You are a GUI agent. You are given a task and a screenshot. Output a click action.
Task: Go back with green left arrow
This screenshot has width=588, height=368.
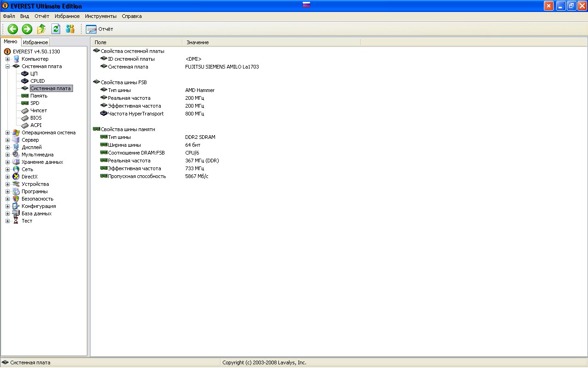pyautogui.click(x=12, y=29)
